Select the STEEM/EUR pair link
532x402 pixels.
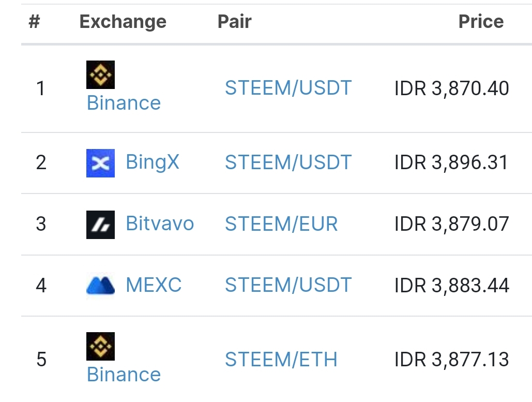(x=281, y=224)
